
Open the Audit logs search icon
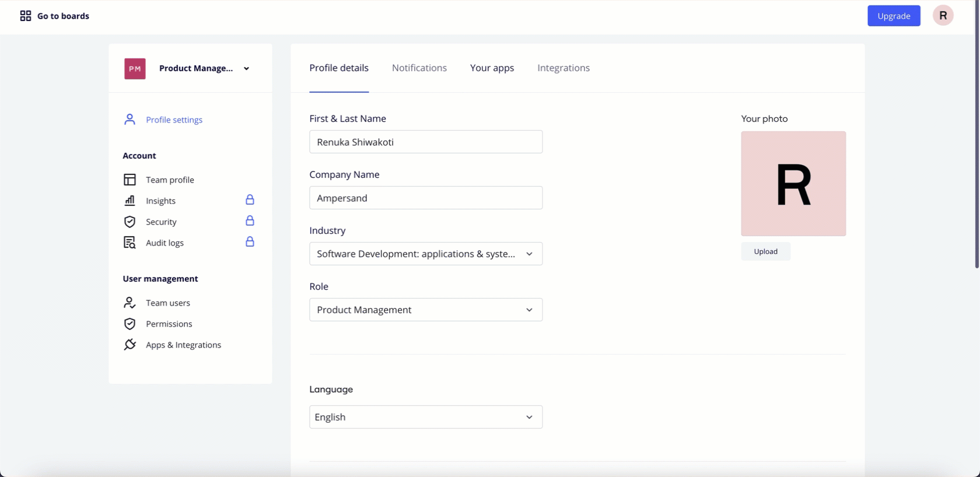click(129, 243)
